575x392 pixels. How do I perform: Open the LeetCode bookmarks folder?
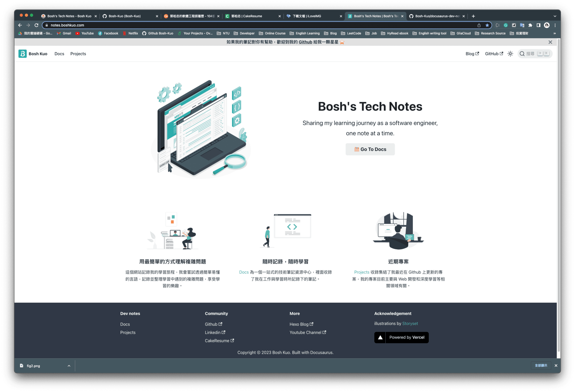click(351, 33)
